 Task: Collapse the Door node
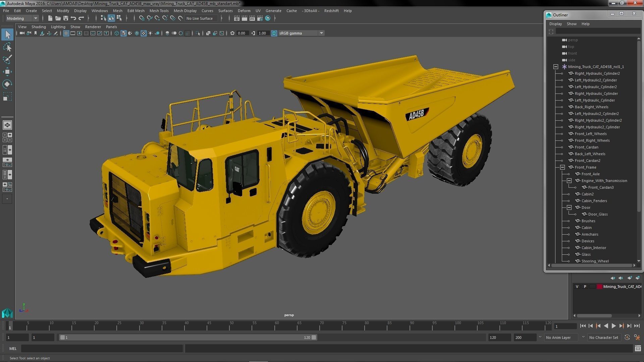[x=569, y=207]
